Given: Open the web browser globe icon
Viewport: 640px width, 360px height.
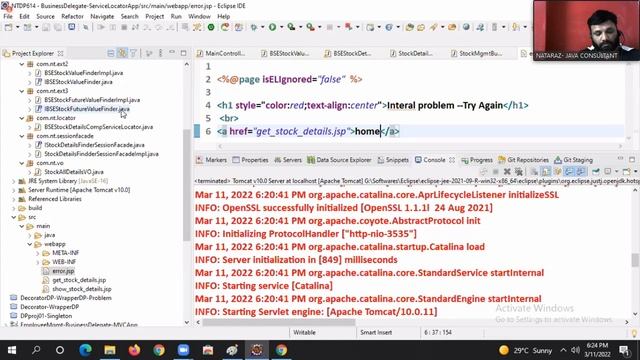Looking at the screenshot, I should [x=466, y=27].
